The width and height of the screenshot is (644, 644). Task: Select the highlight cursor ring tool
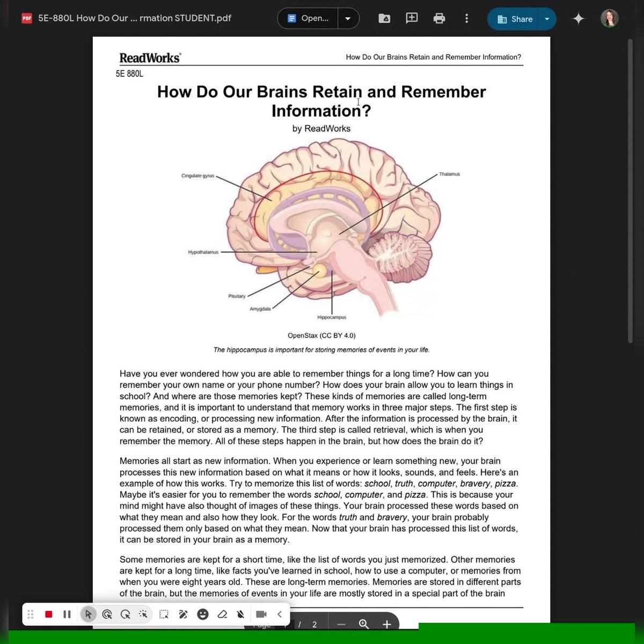click(x=107, y=614)
